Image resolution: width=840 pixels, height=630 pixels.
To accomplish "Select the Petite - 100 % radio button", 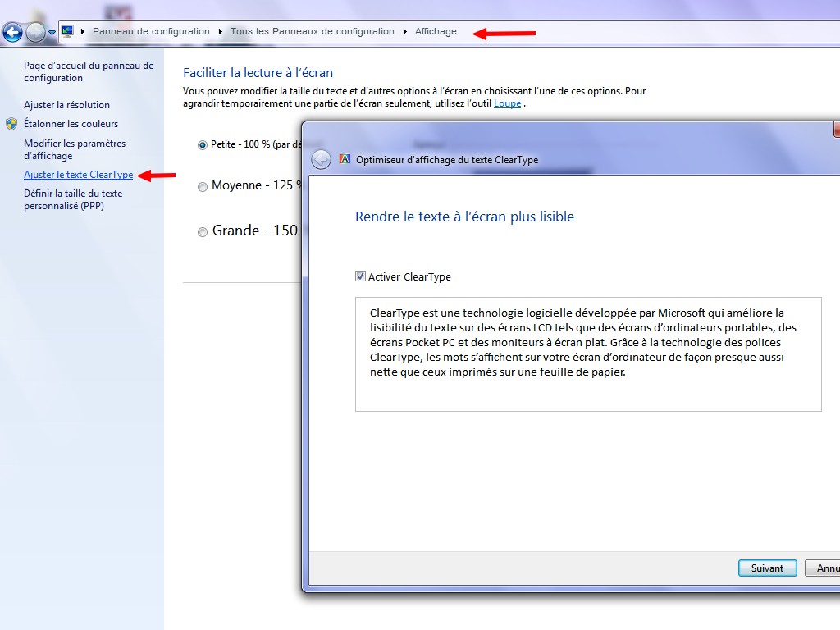I will pyautogui.click(x=203, y=144).
